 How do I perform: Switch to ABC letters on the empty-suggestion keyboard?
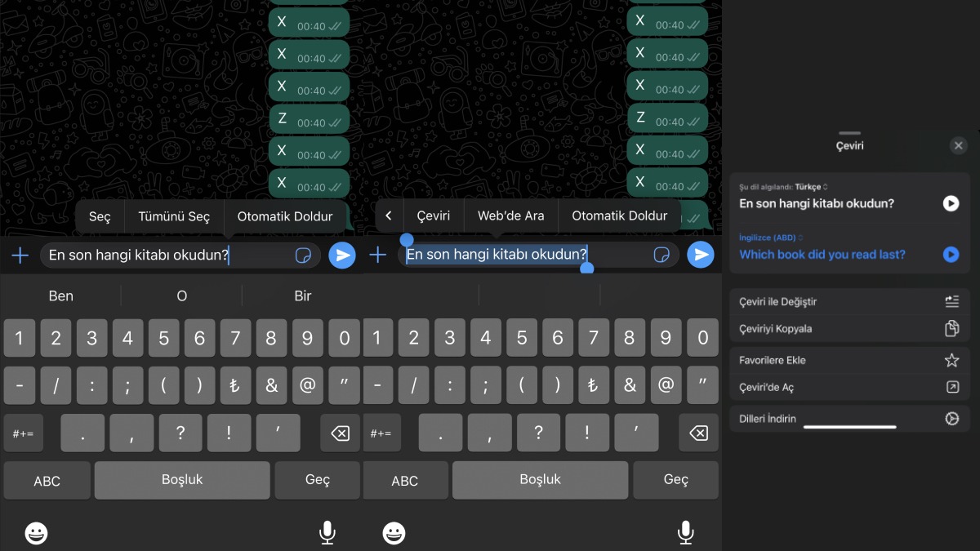click(x=404, y=481)
